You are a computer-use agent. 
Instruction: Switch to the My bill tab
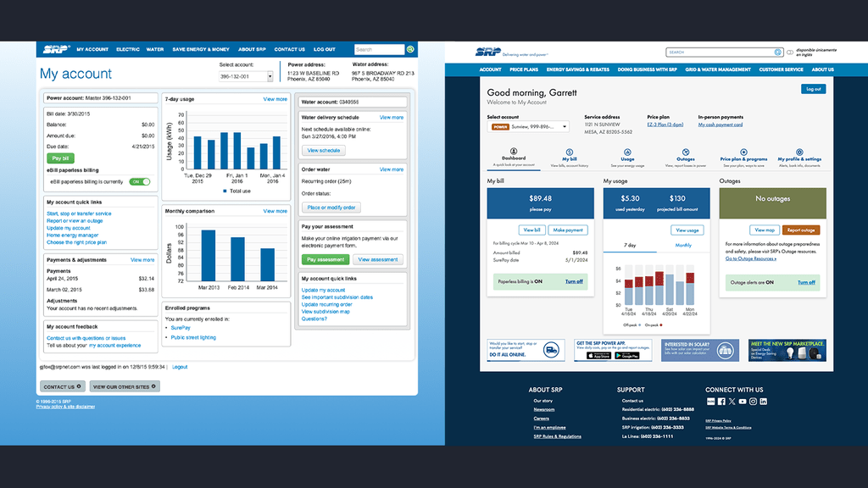pyautogui.click(x=570, y=158)
